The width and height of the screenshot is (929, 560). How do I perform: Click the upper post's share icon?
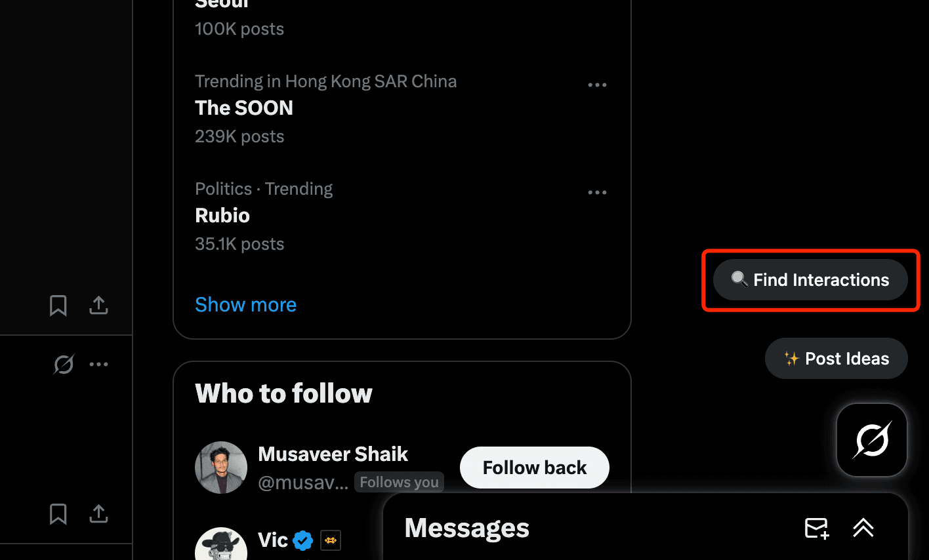click(x=98, y=306)
